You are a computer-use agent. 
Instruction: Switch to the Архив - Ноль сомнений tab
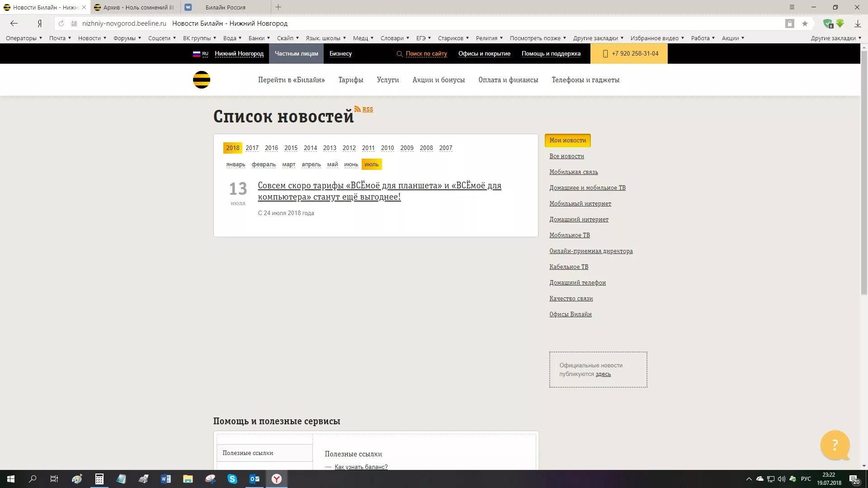click(x=136, y=7)
